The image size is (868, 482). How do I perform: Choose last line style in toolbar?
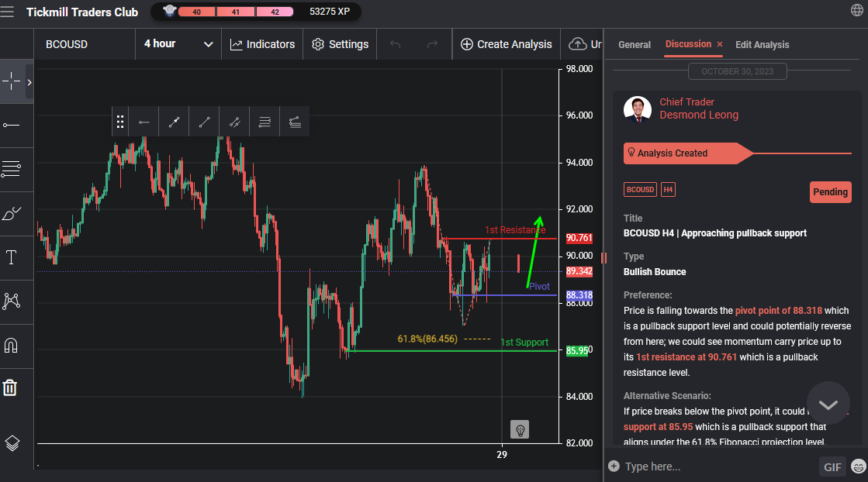[295, 122]
